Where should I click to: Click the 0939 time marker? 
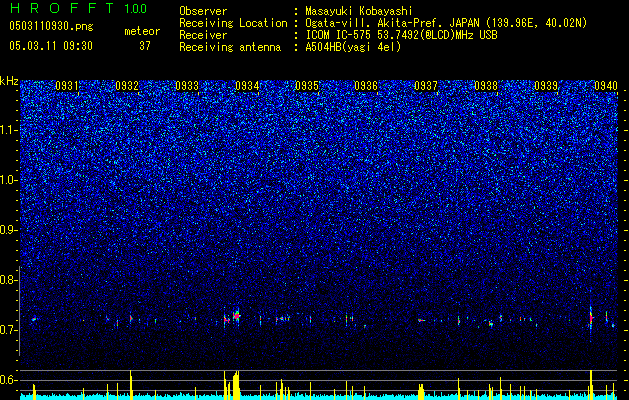pyautogui.click(x=546, y=86)
